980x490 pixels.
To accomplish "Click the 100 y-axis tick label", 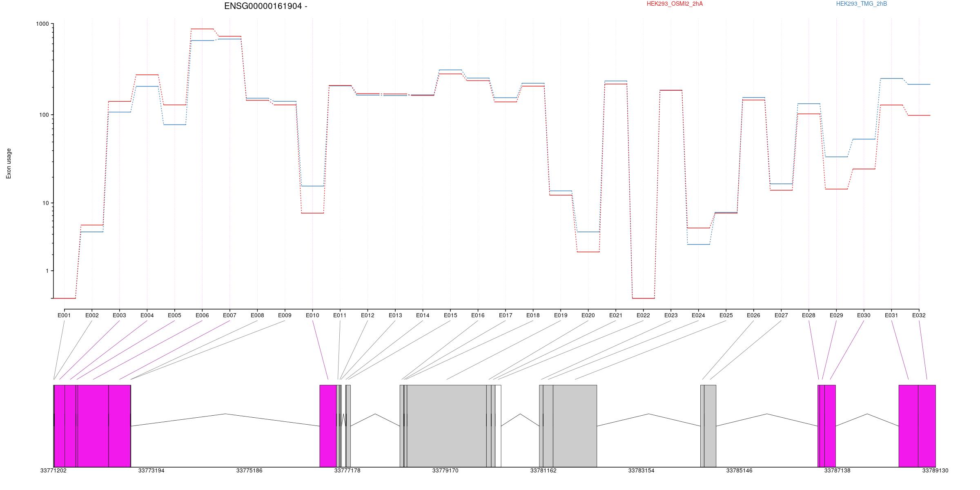I will point(44,115).
